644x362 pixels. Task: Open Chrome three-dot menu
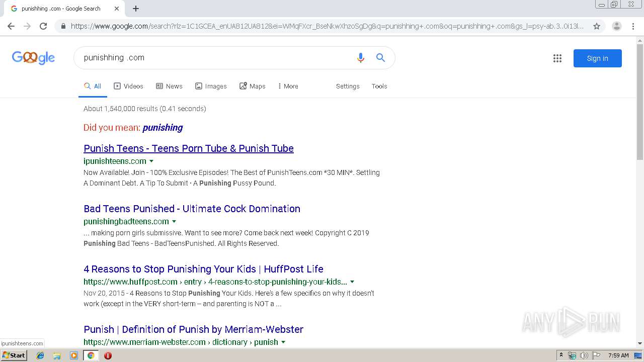click(633, 26)
